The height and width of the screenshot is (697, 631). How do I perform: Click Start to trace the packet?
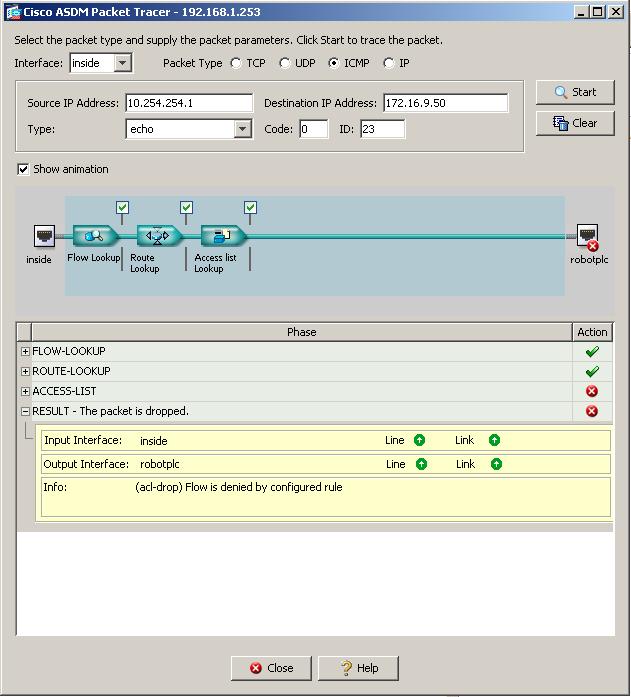(575, 92)
